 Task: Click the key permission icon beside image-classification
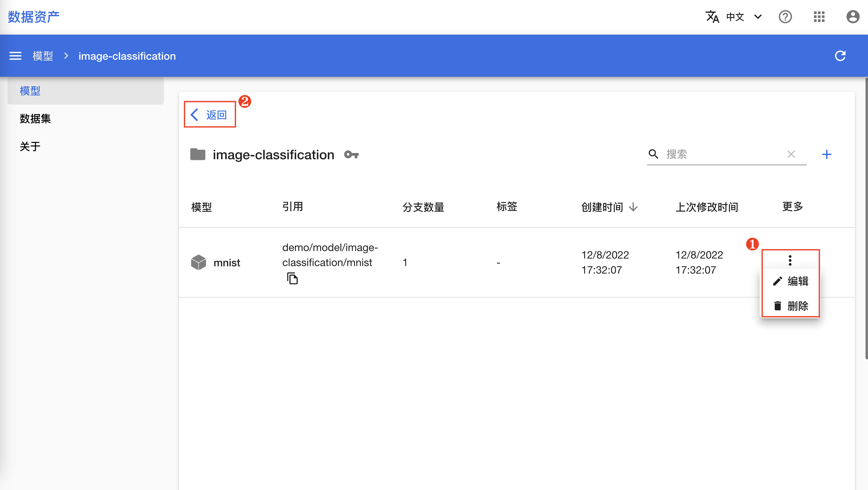pos(351,155)
